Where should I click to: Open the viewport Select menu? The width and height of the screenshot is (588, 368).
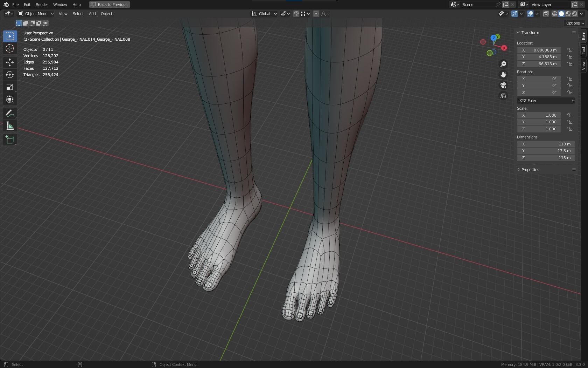[78, 14]
